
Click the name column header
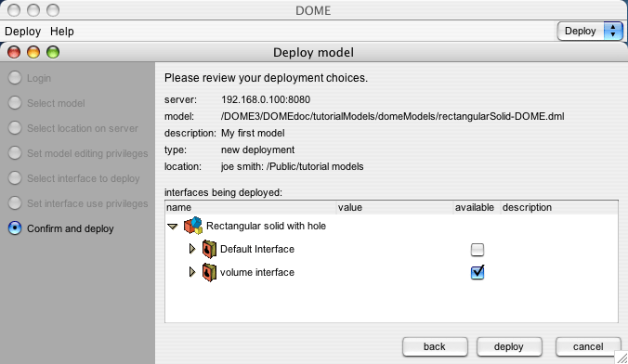[x=251, y=207]
